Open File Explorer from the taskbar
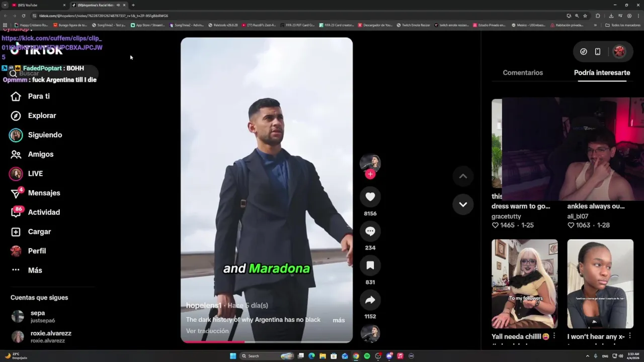Image resolution: width=644 pixels, height=362 pixels. point(323,356)
